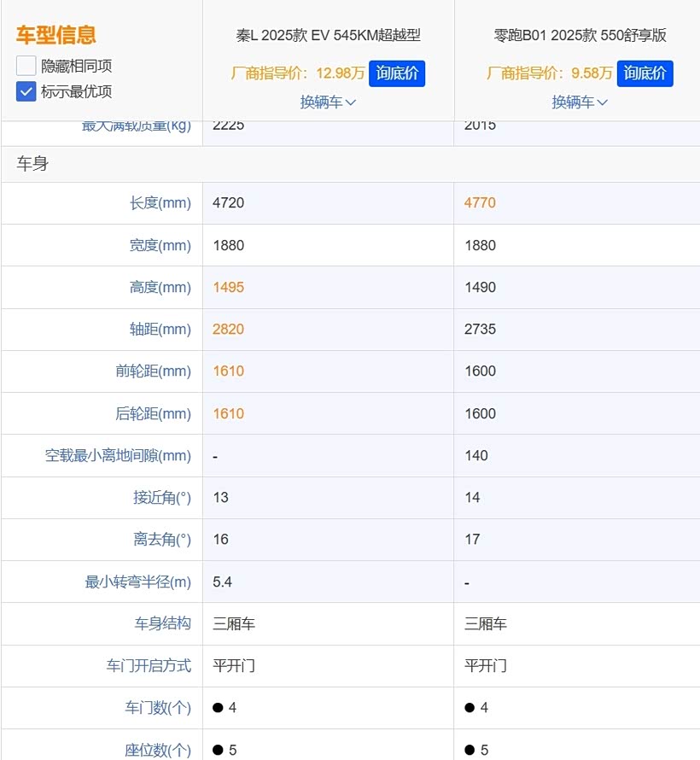Screen dimensions: 700x760
Task: Click the standard-equipment dot beside 零跑B01 座位数
Action: (470, 750)
